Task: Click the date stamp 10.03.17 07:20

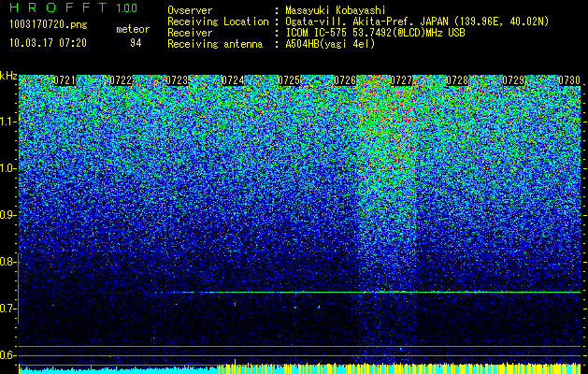Action: 48,43
